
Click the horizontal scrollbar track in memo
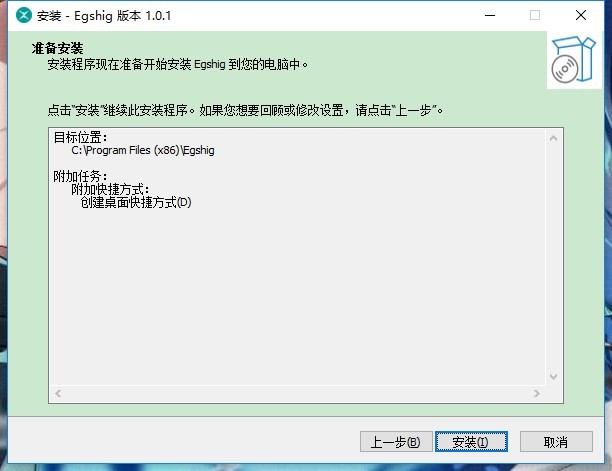click(x=297, y=393)
